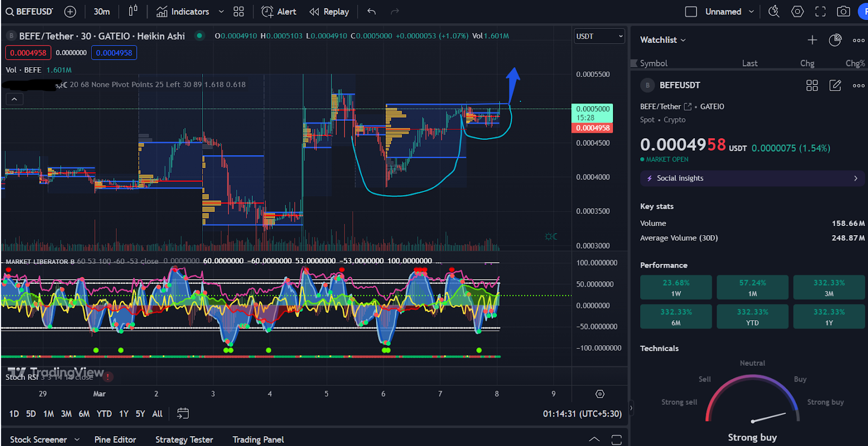868x446 pixels.
Task: Select 3M performance tile
Action: [x=829, y=288]
